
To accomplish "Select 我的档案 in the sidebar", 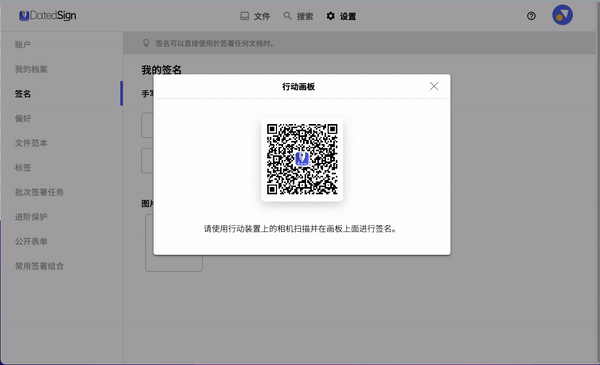I will pyautogui.click(x=31, y=69).
